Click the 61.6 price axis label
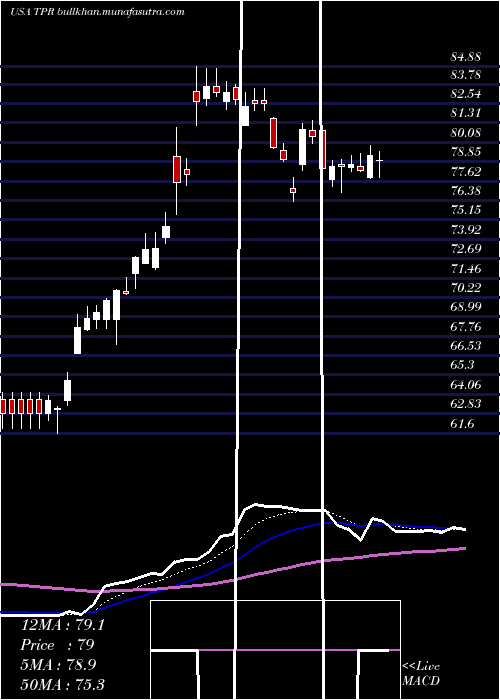500x700 pixels. click(x=462, y=423)
